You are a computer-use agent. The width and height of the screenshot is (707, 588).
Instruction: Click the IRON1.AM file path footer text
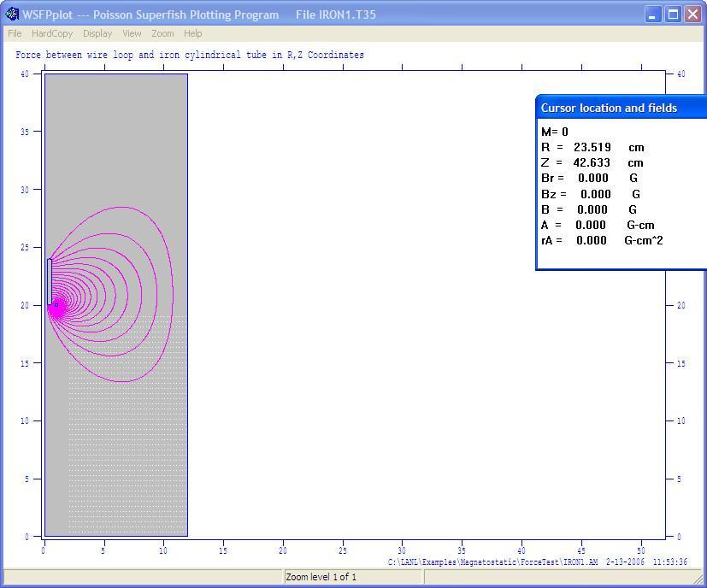pyautogui.click(x=492, y=562)
